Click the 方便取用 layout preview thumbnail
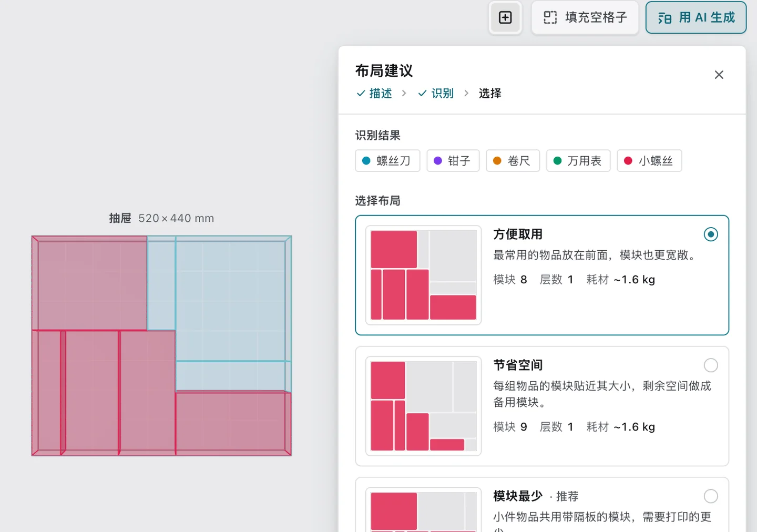This screenshot has height=532, width=757. click(423, 275)
